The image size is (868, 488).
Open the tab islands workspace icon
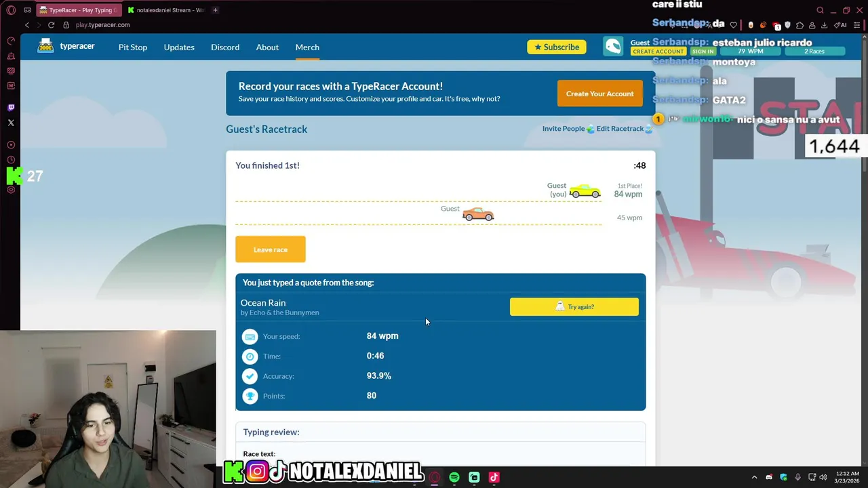tap(27, 10)
